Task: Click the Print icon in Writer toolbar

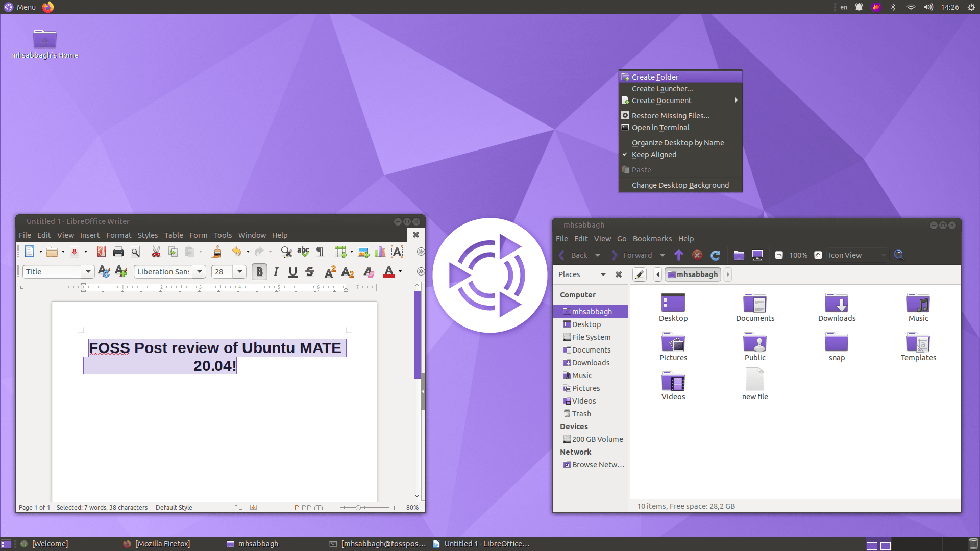Action: [x=118, y=252]
